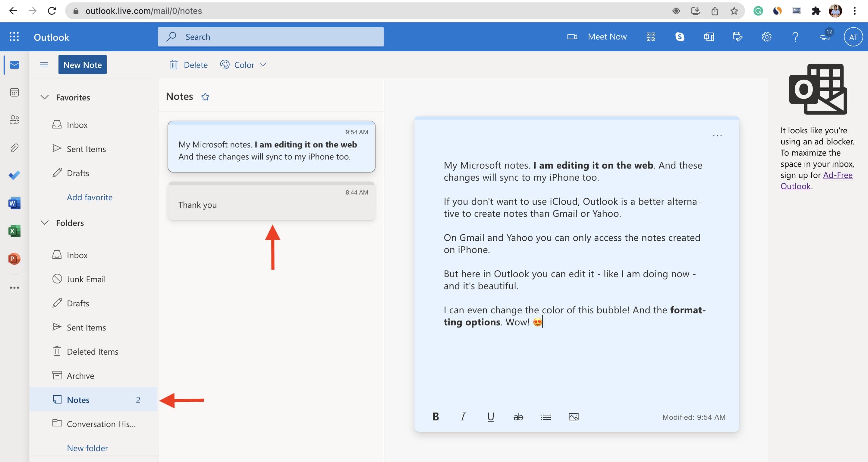Click into the Search box
Viewport: 868px width, 462px height.
point(271,37)
